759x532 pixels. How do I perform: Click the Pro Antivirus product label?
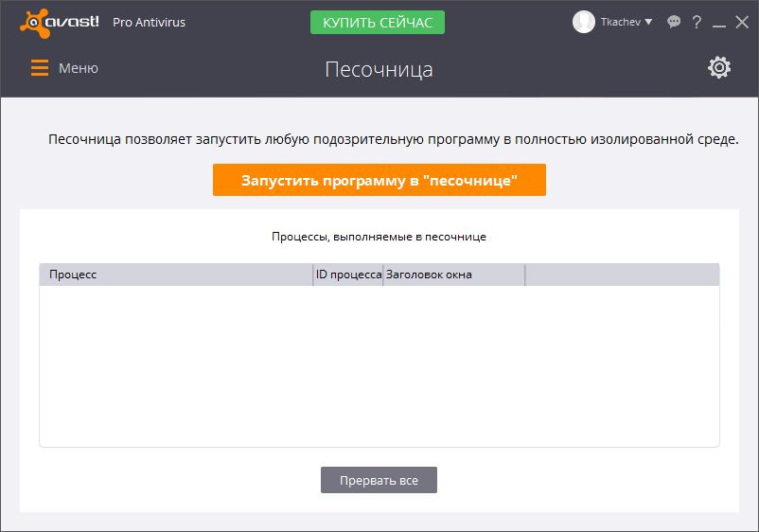pos(150,23)
